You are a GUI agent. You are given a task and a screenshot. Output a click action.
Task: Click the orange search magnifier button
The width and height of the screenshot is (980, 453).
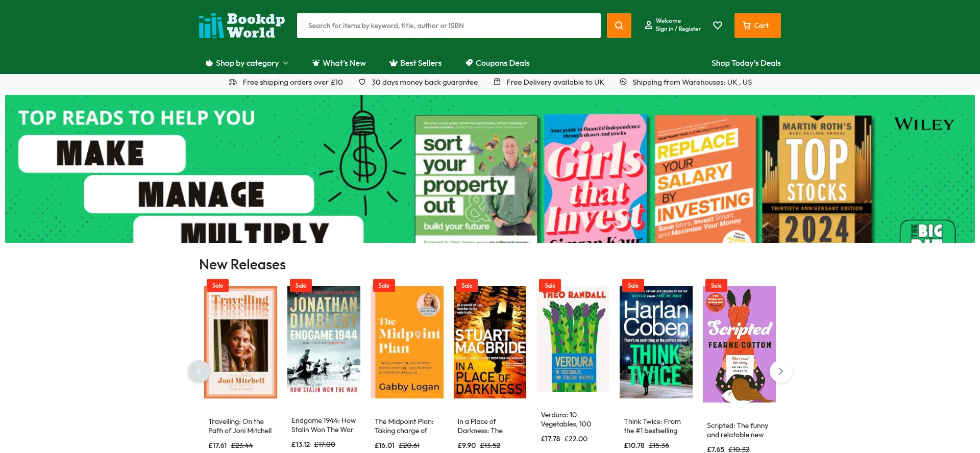[x=619, y=26]
